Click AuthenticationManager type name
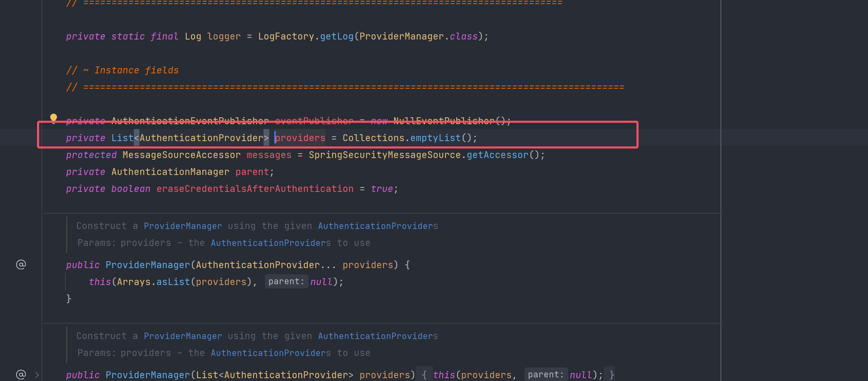 (x=170, y=172)
